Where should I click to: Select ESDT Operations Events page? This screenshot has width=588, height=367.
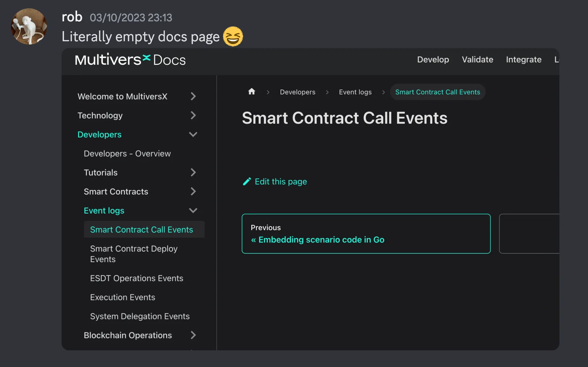pyautogui.click(x=136, y=278)
